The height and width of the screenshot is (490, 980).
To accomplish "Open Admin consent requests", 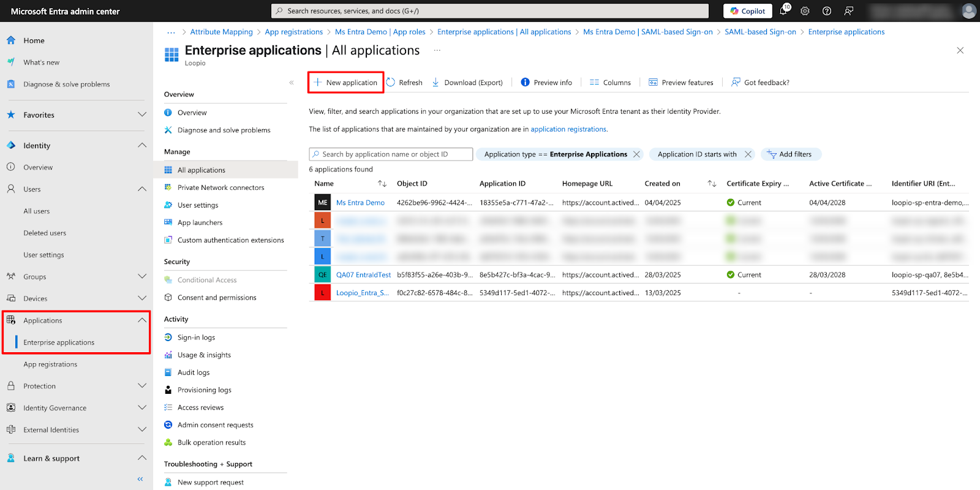I will 215,425.
